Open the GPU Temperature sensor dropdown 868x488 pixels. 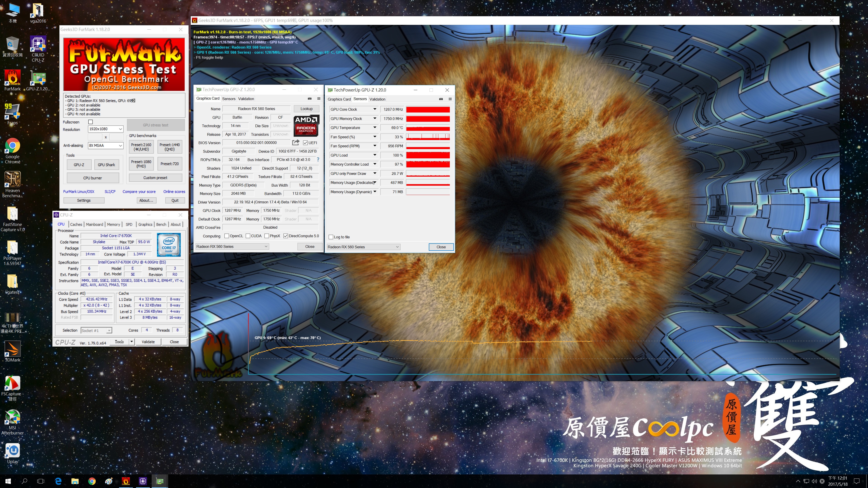(374, 128)
